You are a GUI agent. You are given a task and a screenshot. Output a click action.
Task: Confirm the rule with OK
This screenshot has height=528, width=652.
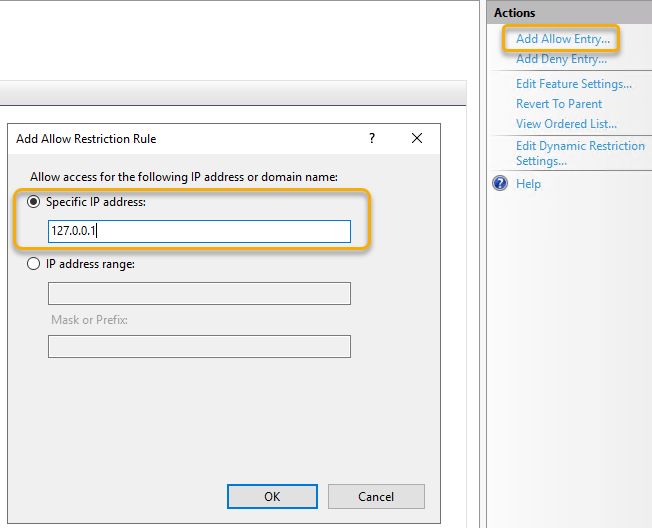click(272, 496)
